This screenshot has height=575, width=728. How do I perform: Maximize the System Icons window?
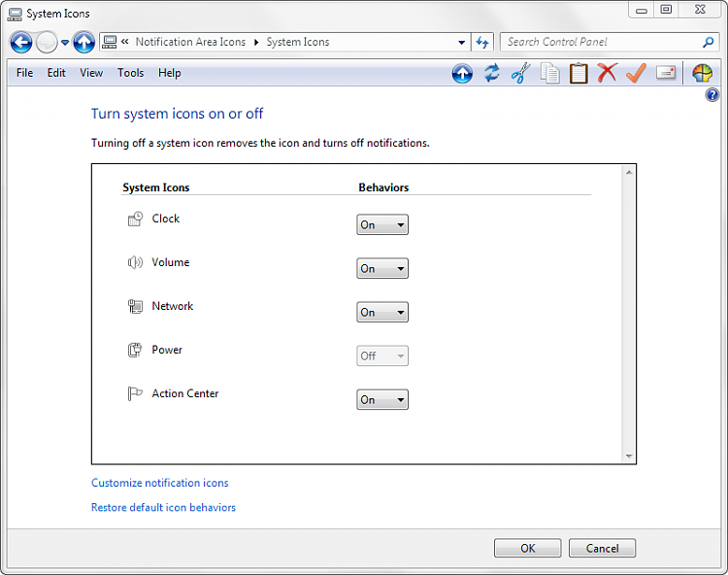tap(666, 10)
